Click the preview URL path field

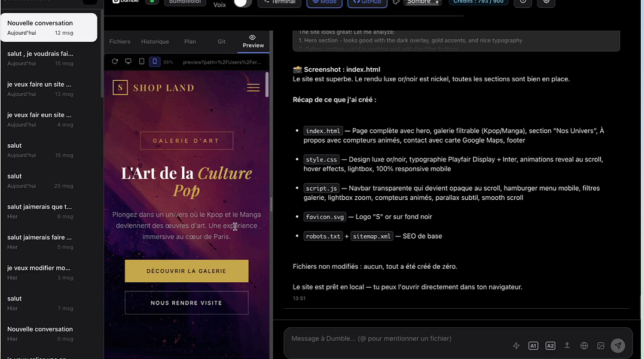[222, 62]
